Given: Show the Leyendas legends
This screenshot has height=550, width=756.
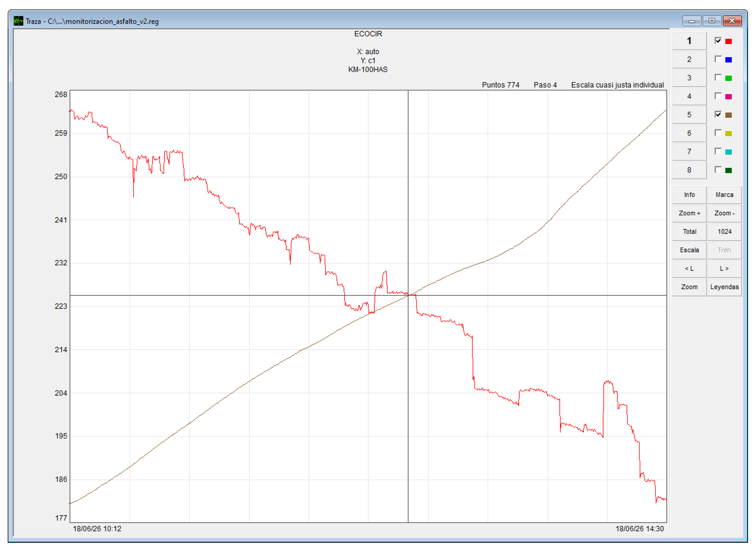Looking at the screenshot, I should (x=724, y=287).
